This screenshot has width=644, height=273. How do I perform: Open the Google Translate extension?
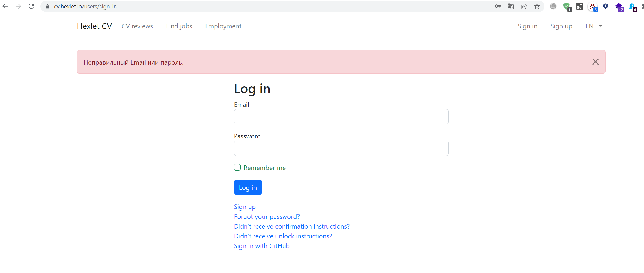511,6
